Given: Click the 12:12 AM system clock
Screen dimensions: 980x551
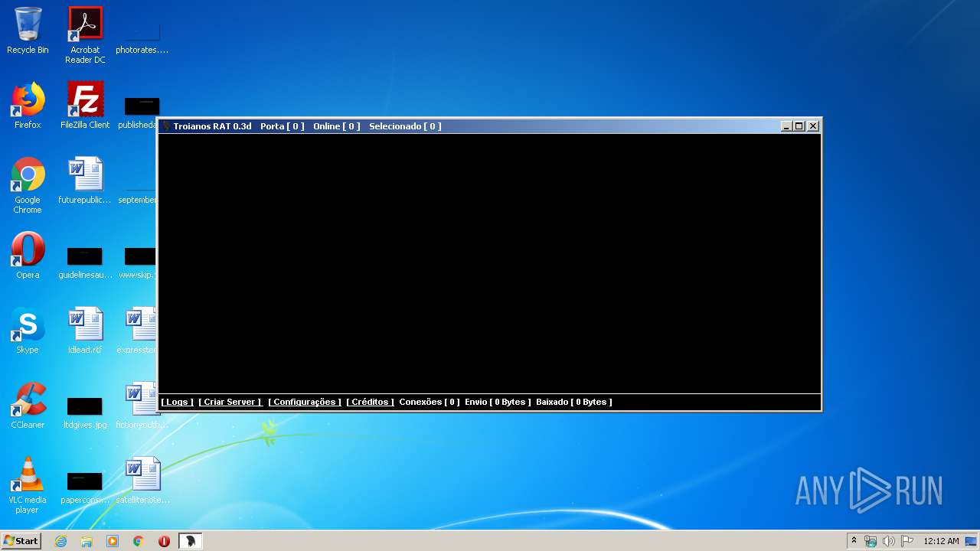Looking at the screenshot, I should (x=941, y=541).
